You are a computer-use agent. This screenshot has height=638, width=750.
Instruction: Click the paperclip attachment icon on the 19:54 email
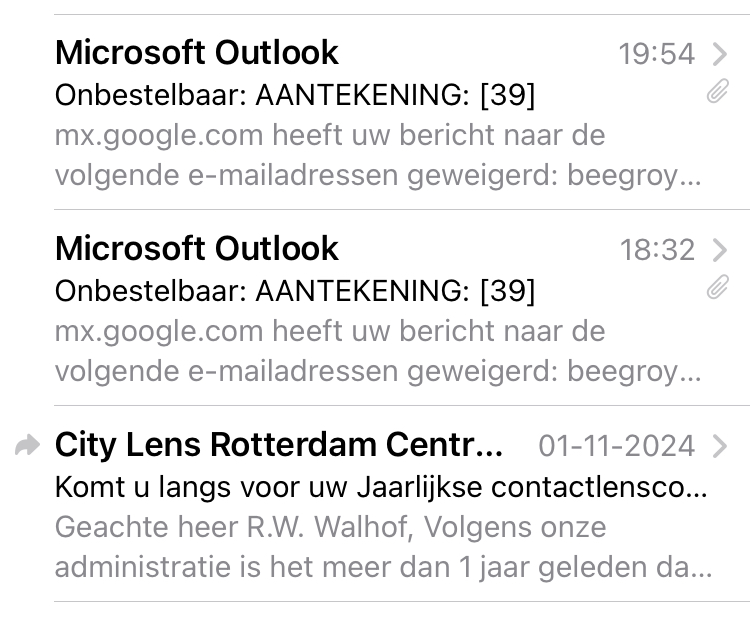click(x=716, y=94)
